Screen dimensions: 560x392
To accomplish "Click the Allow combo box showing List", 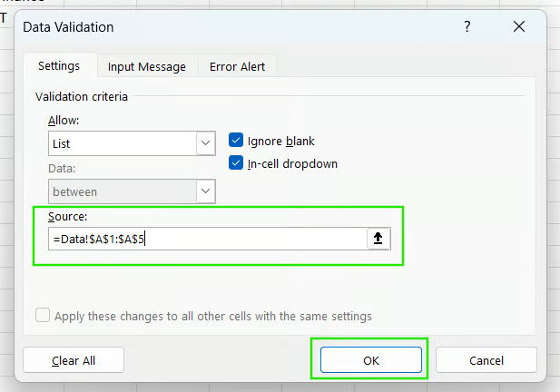I will coord(122,143).
